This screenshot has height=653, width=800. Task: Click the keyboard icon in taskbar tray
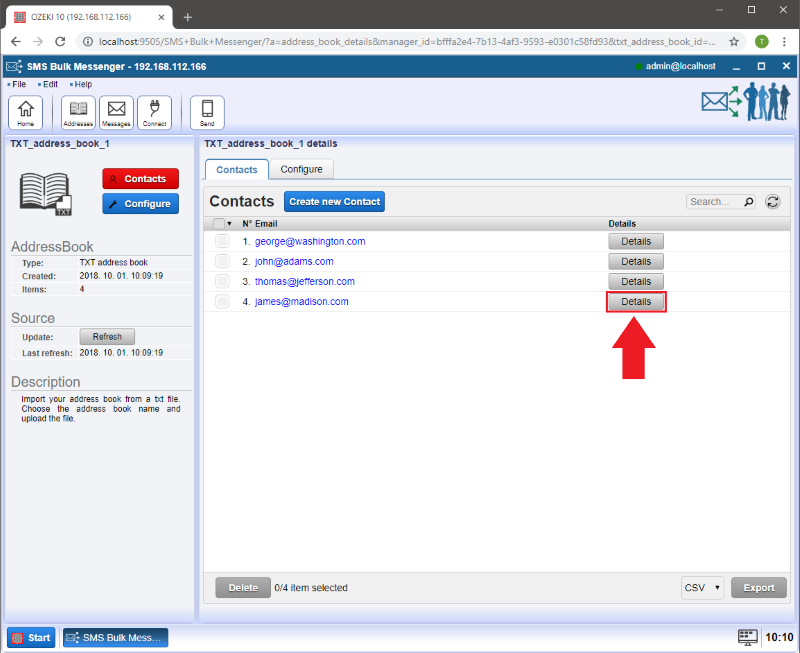tap(746, 637)
